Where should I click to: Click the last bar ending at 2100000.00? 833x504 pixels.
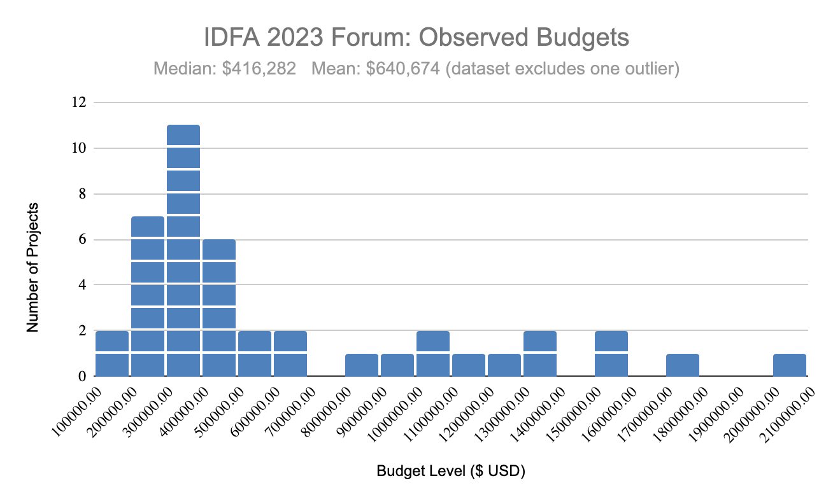pos(790,365)
